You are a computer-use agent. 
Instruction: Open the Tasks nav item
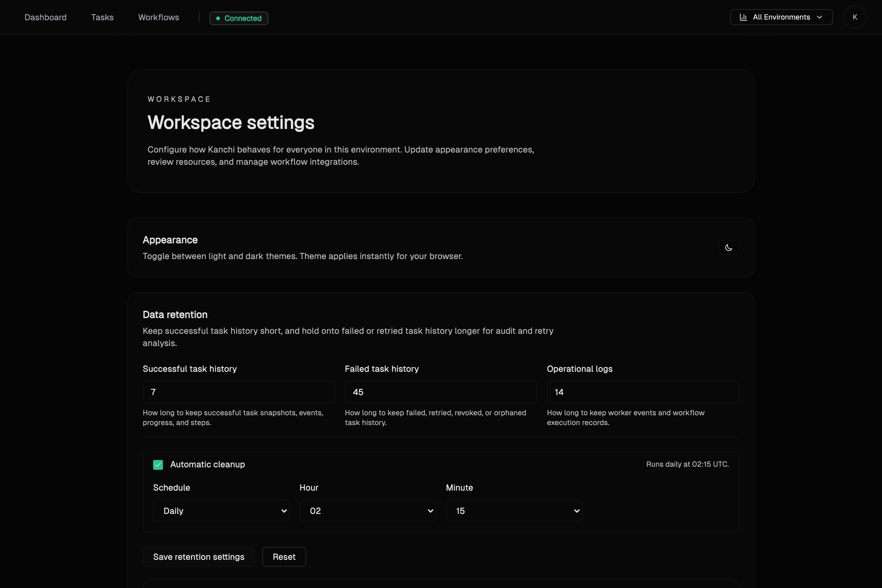click(x=102, y=17)
